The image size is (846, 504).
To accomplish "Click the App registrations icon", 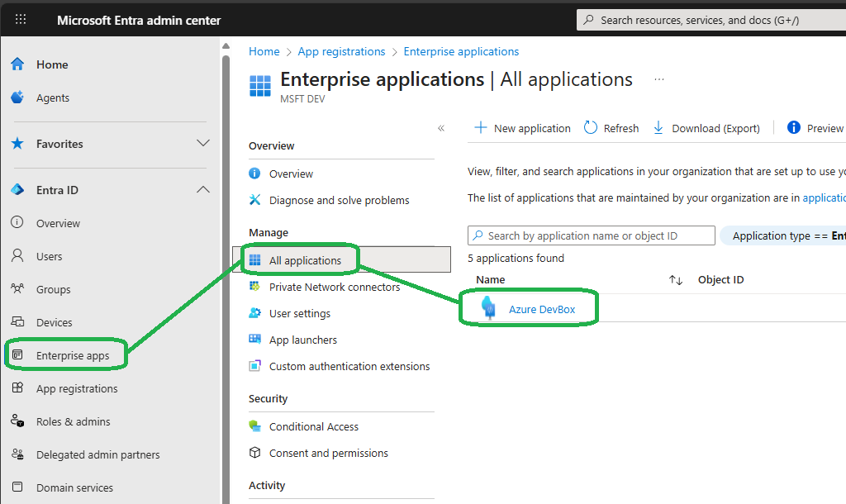I will point(17,388).
